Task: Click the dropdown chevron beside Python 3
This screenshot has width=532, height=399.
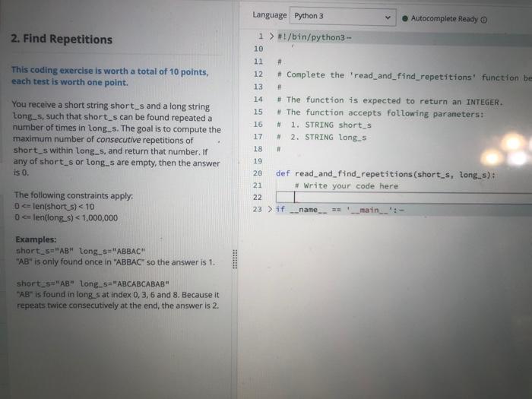Action: pyautogui.click(x=388, y=17)
